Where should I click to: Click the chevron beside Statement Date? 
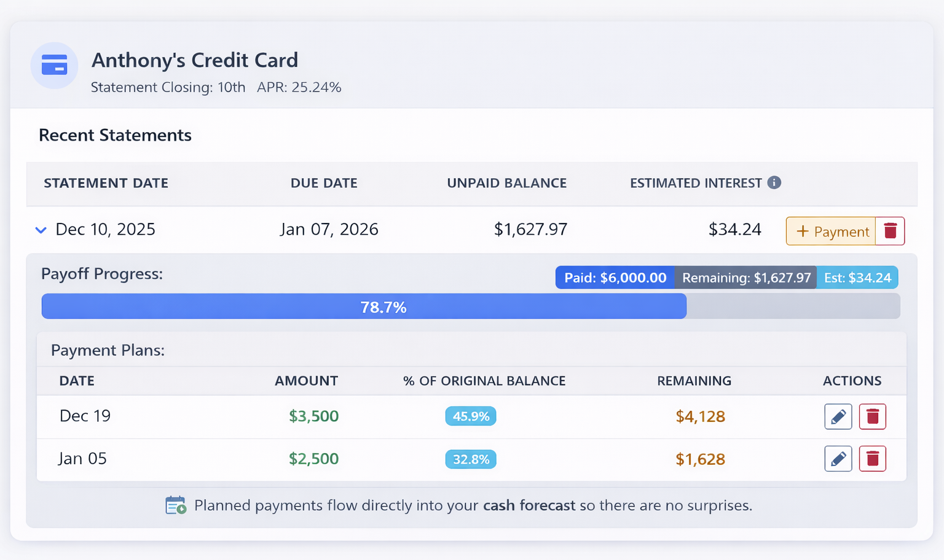pos(41,230)
